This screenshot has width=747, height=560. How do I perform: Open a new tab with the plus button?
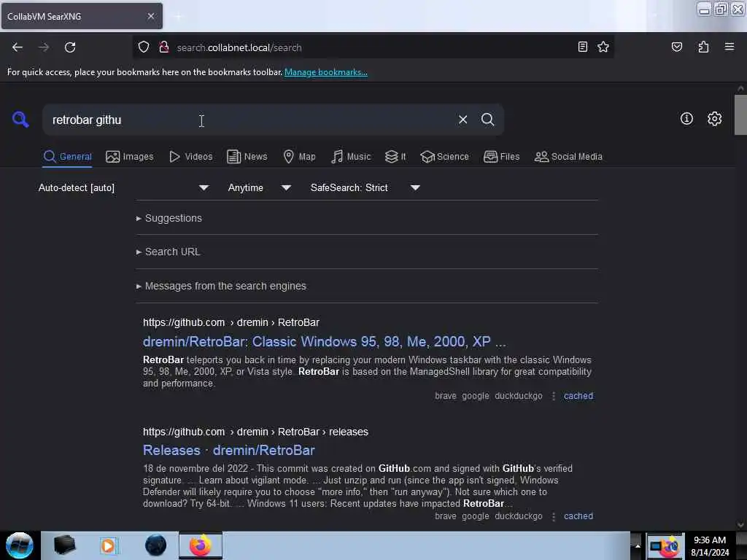tap(178, 17)
